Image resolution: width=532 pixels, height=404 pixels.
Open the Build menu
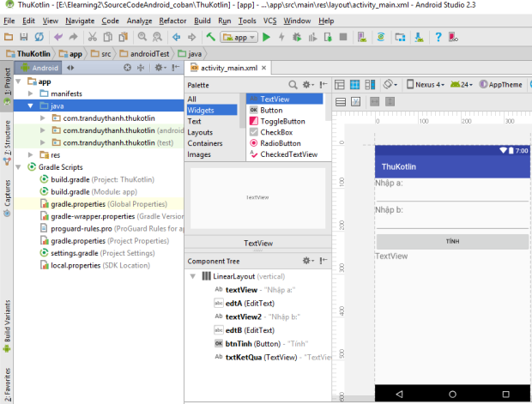pyautogui.click(x=203, y=21)
